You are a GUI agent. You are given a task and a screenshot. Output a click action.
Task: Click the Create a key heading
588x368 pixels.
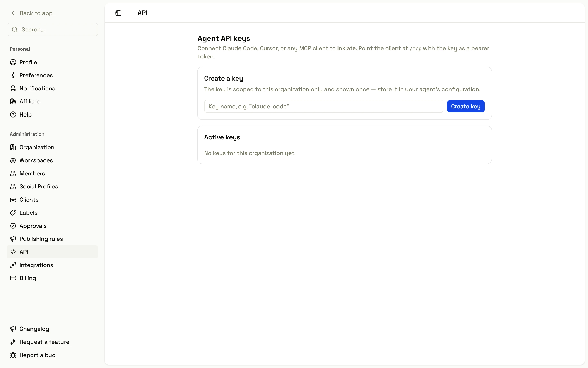[x=224, y=78]
